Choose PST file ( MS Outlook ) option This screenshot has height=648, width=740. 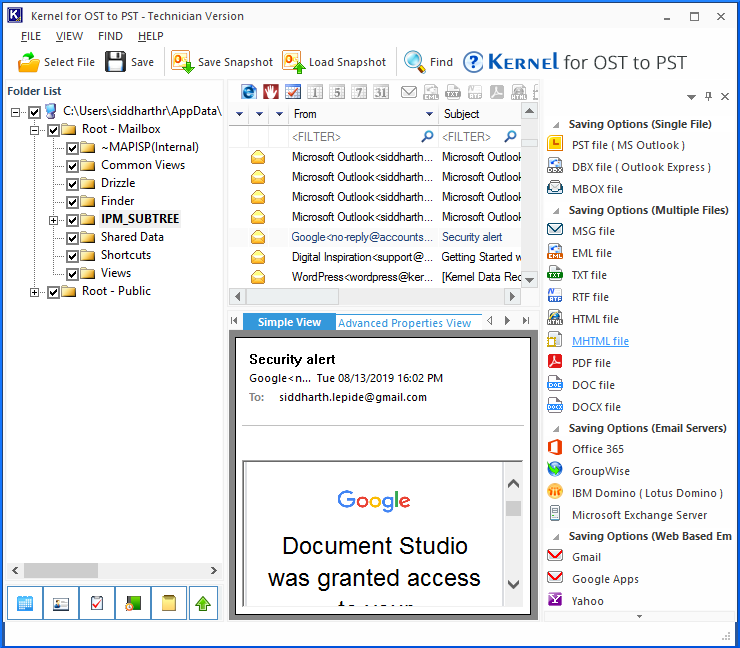point(628,145)
